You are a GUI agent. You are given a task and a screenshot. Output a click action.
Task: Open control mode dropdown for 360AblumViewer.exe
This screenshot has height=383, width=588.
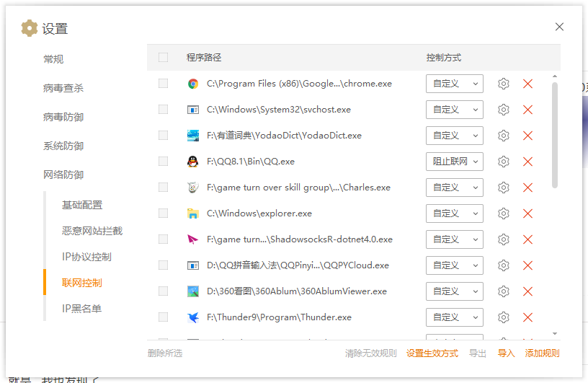[x=454, y=291]
